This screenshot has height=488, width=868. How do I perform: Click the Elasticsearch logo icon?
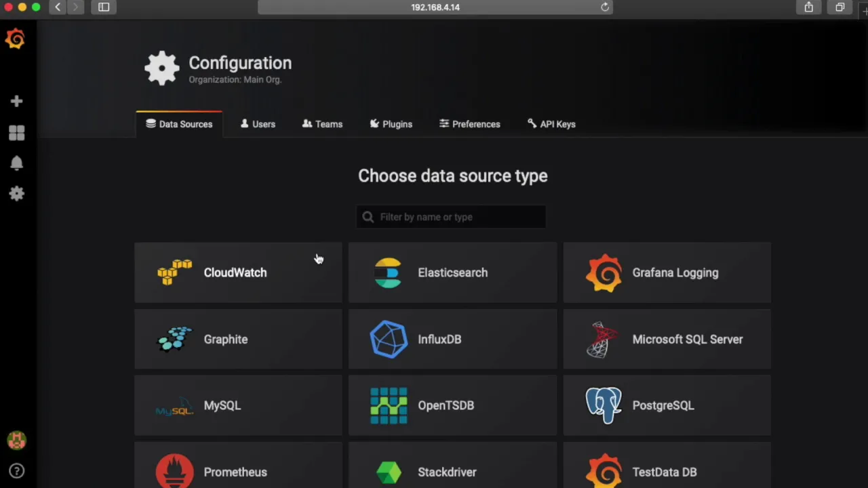[x=388, y=272]
